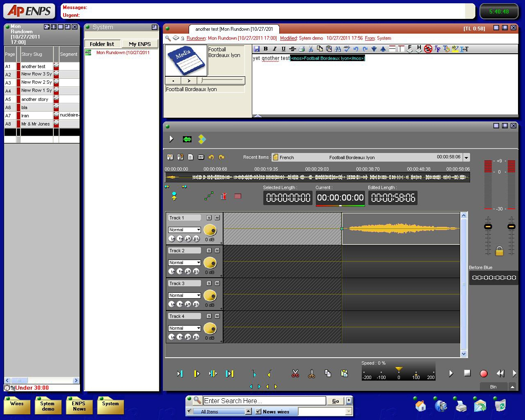Select the Folder list tab

pos(102,44)
